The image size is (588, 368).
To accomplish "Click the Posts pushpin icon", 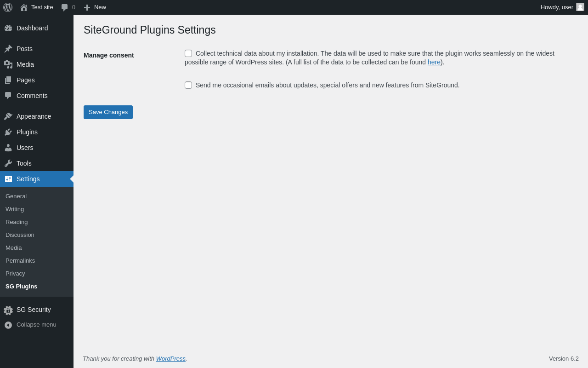I will pos(8,49).
